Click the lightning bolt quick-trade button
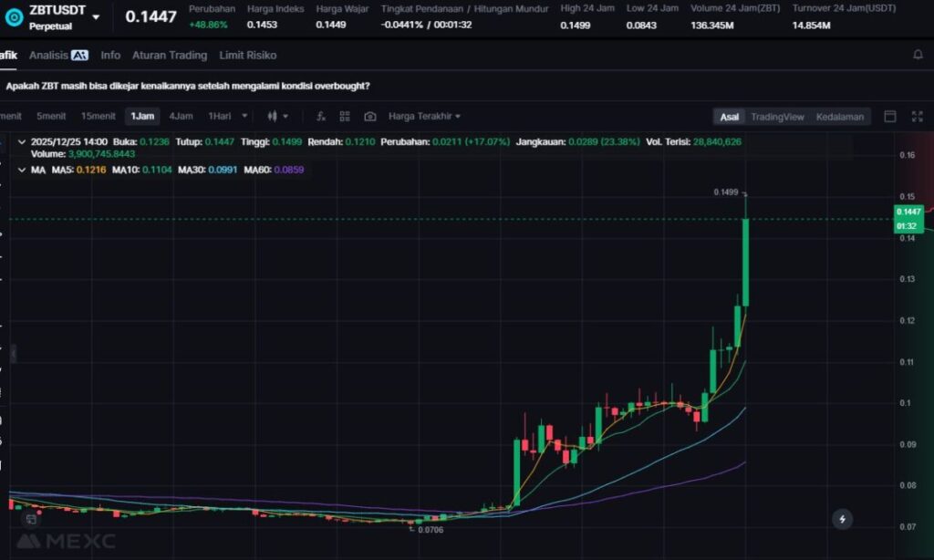Screen dimensions: 934x560 click(x=842, y=519)
